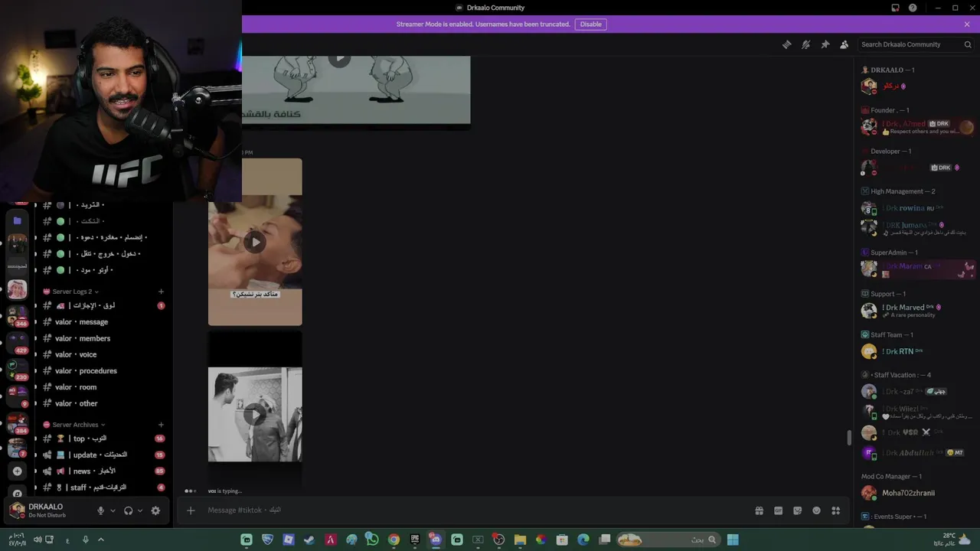Select server with 429 unread badge
Viewport: 980px width, 551px height.
[x=17, y=342]
